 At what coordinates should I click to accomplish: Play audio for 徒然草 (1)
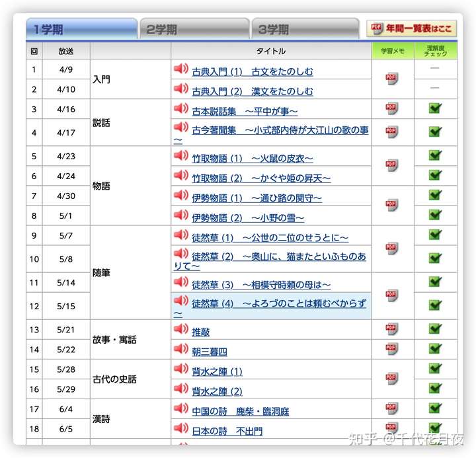[181, 235]
